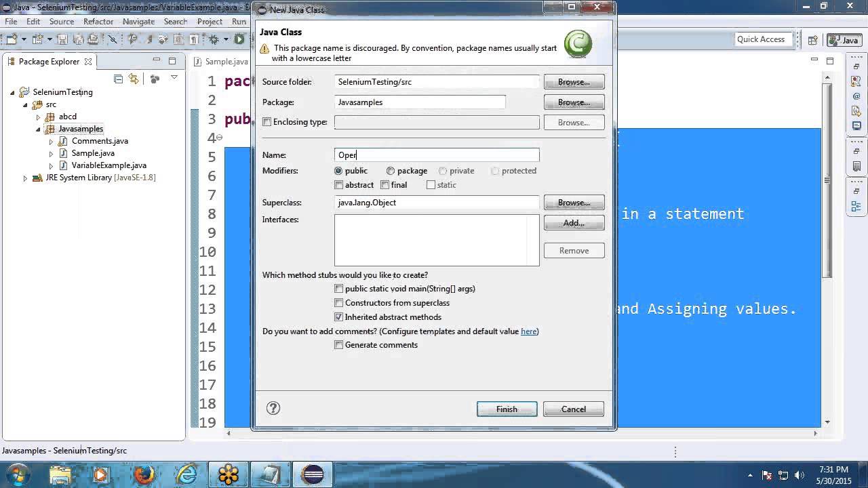Image resolution: width=868 pixels, height=488 pixels.
Task: Check the abstract modifier checkbox
Action: point(339,185)
